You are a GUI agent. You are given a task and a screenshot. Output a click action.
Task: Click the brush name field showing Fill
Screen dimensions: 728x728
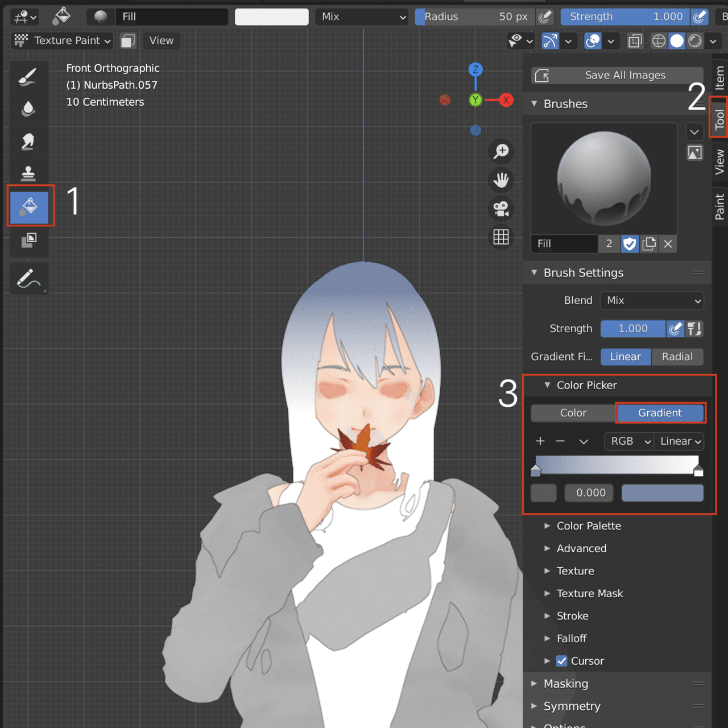tap(564, 243)
